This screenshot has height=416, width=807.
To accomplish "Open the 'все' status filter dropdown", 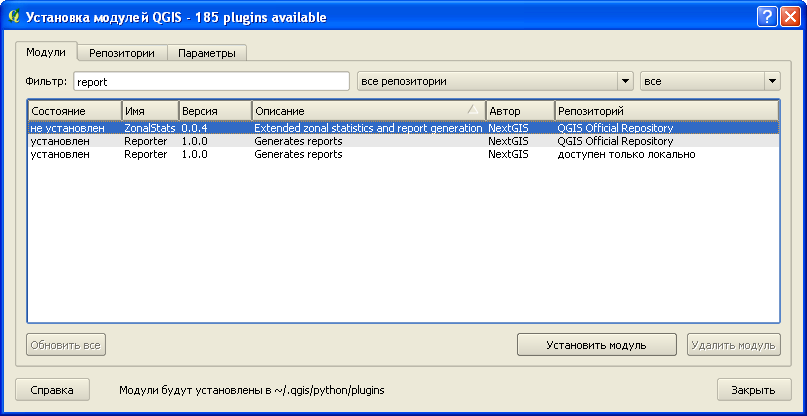I will (x=710, y=81).
